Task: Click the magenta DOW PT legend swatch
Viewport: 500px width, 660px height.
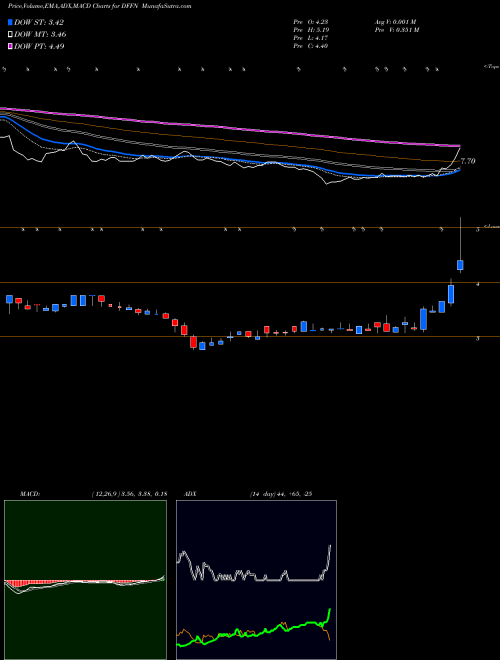Action: coord(10,46)
